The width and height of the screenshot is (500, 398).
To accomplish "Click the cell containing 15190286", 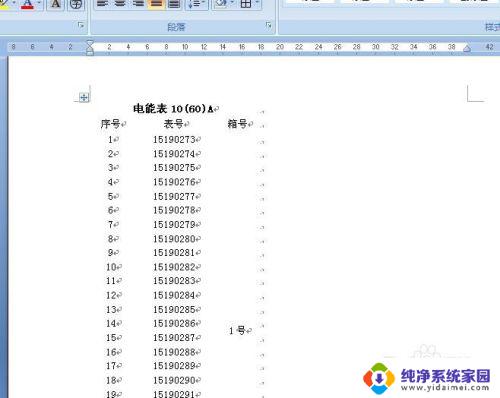I will click(x=174, y=323).
